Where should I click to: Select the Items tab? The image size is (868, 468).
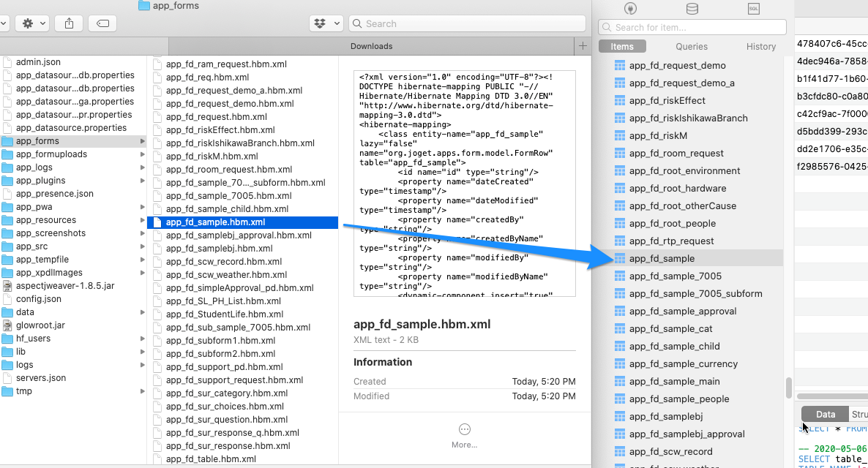621,46
